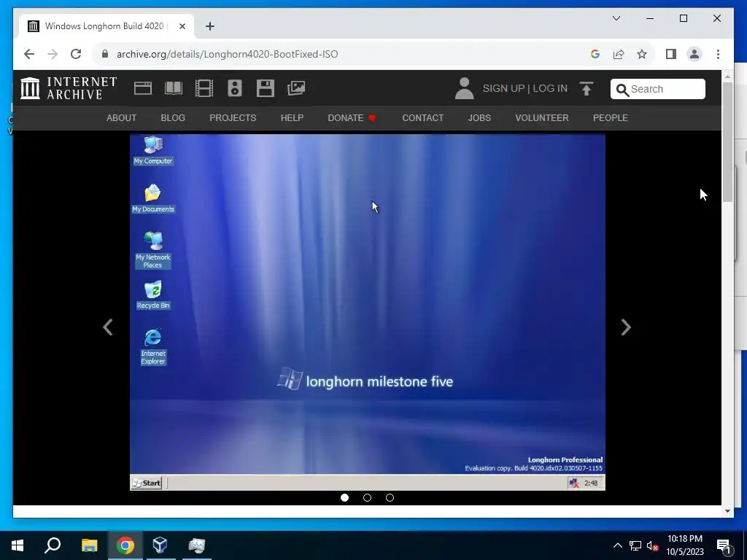Image resolution: width=747 pixels, height=560 pixels.
Task: Open the DONATE menu item
Action: click(x=352, y=118)
